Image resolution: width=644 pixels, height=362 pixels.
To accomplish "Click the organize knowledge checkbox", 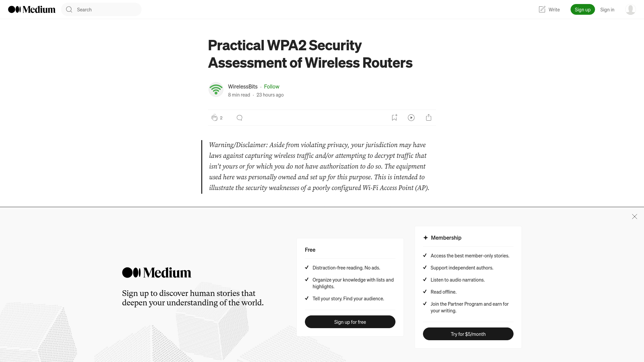I will [x=307, y=279].
